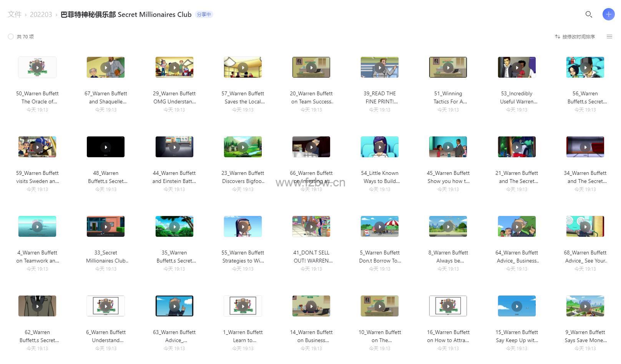Play 44_Warren Buffett and Einstein video
The height and width of the screenshot is (364, 621).
tap(174, 147)
